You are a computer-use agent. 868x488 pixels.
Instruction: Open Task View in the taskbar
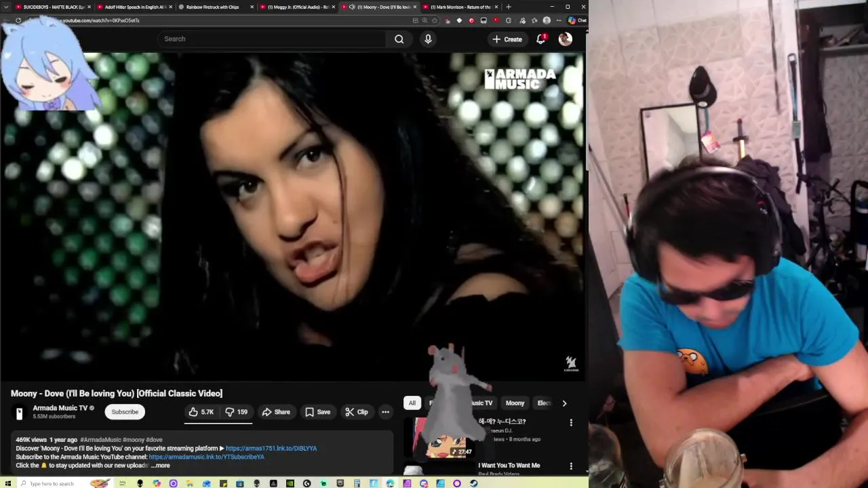point(122,483)
